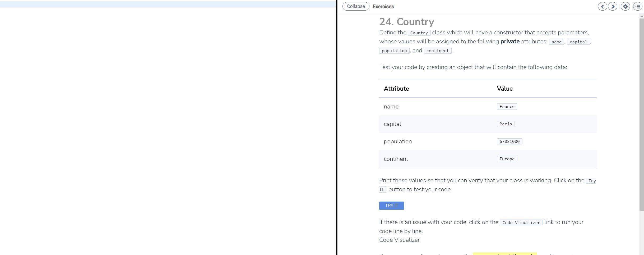Open the settings gear icon

pyautogui.click(x=625, y=6)
